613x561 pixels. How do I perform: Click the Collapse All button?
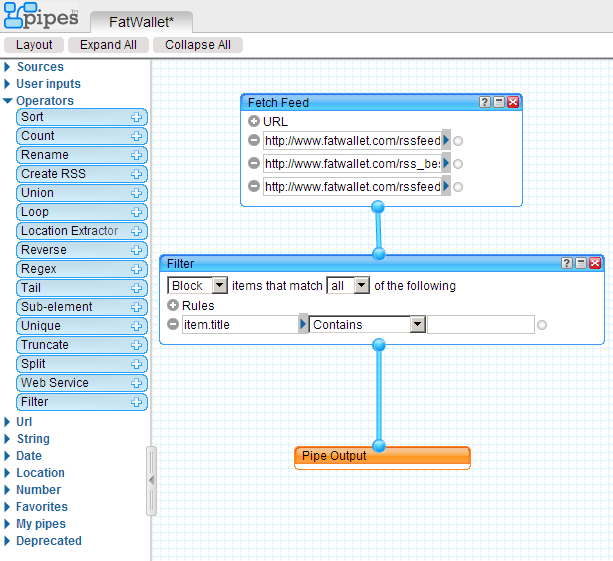[x=198, y=45]
